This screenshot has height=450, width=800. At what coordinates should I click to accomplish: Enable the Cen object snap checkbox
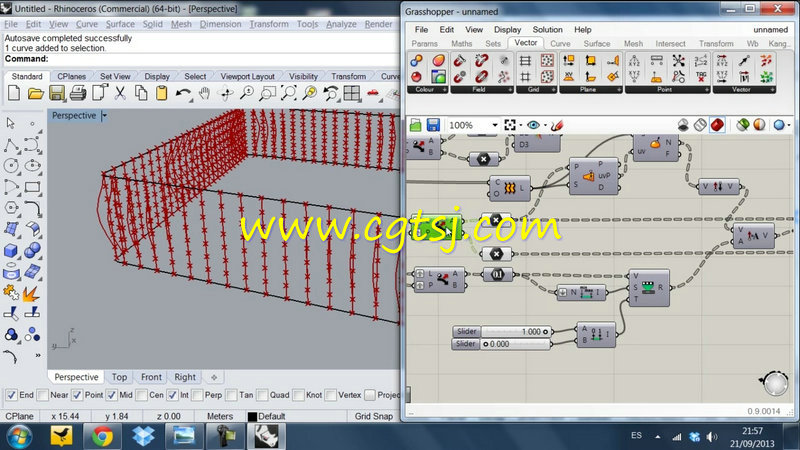point(142,395)
